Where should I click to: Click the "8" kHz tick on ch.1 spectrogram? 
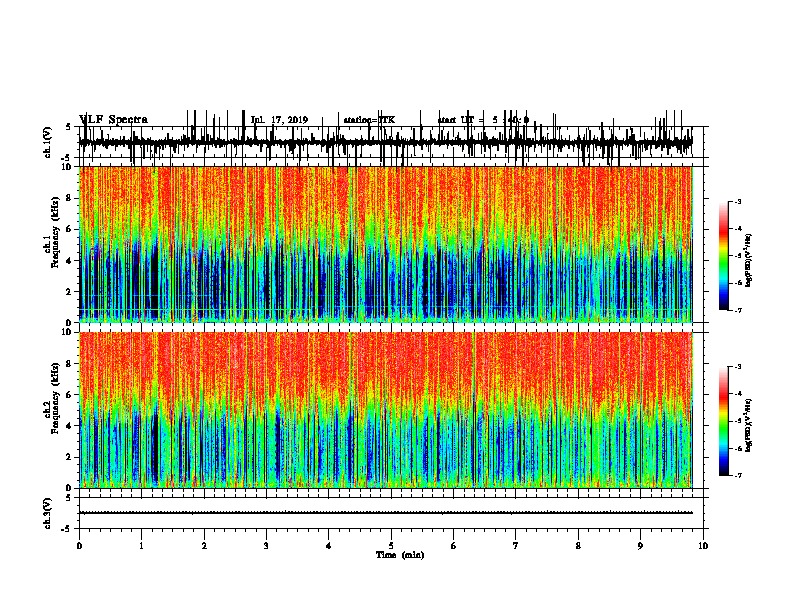coord(69,198)
